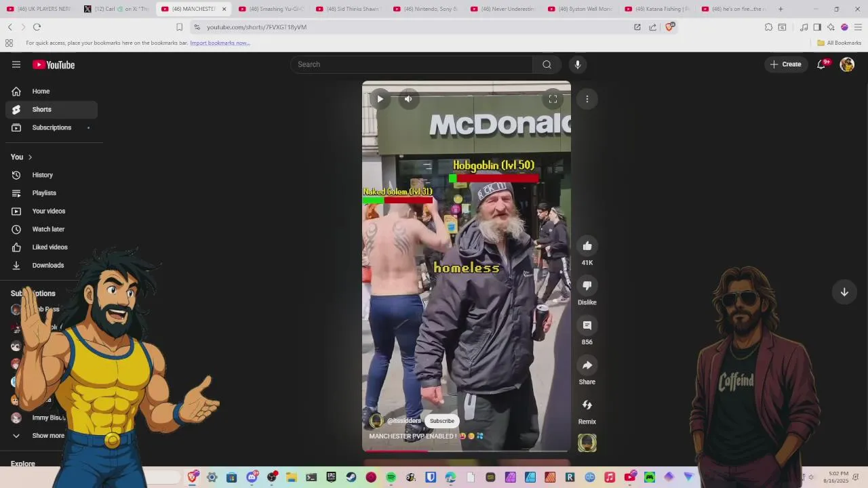Open the 856 comments panel
The image size is (868, 488).
click(x=587, y=325)
